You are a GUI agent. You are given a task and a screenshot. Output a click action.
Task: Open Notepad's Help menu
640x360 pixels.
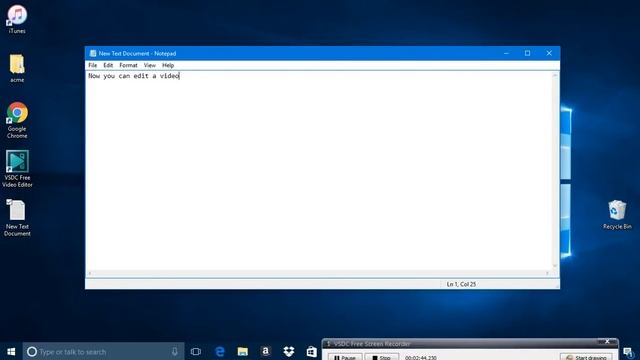(168, 65)
